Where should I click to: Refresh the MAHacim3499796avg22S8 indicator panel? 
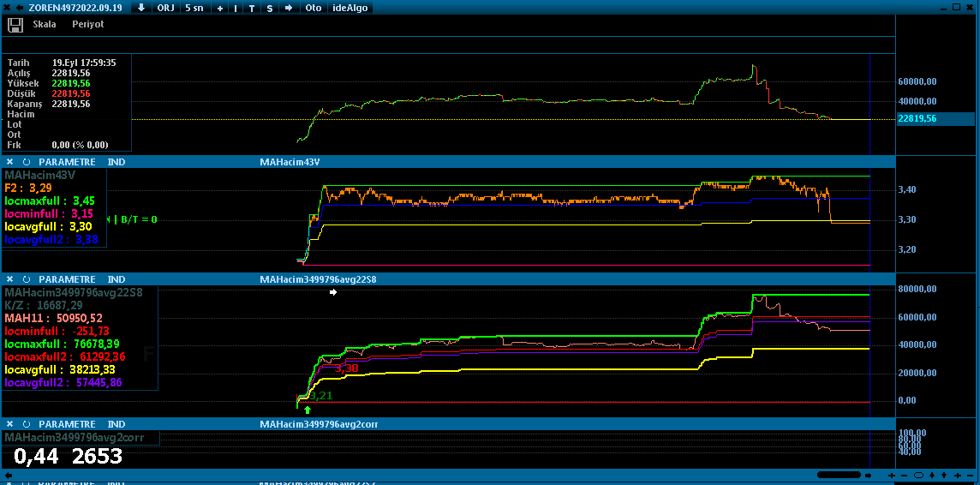(x=27, y=279)
